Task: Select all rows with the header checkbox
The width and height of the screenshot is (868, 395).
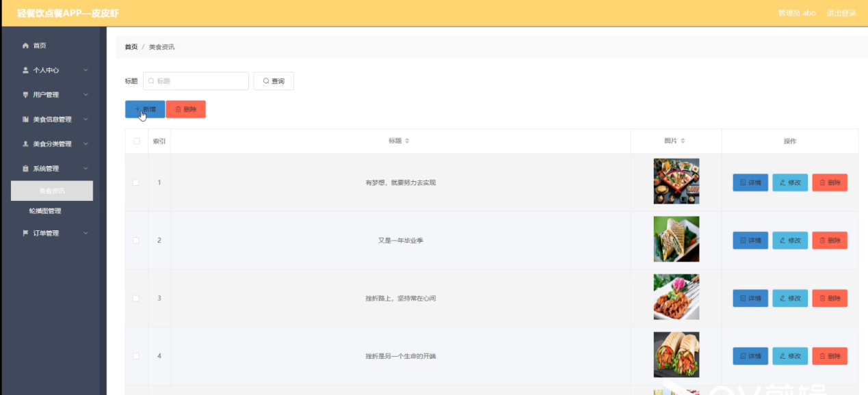Action: (136, 141)
